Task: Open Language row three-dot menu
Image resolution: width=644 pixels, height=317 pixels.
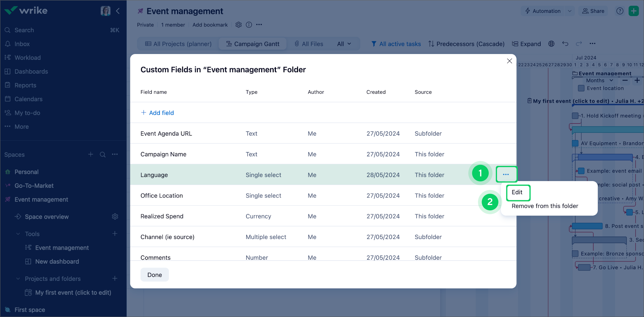Action: coord(506,175)
